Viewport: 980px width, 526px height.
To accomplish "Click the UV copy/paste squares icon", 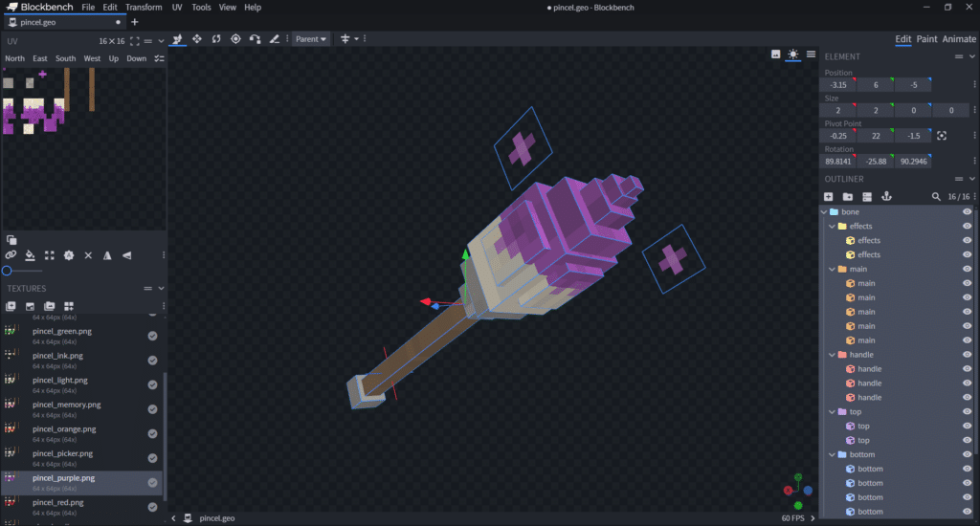I will point(11,240).
